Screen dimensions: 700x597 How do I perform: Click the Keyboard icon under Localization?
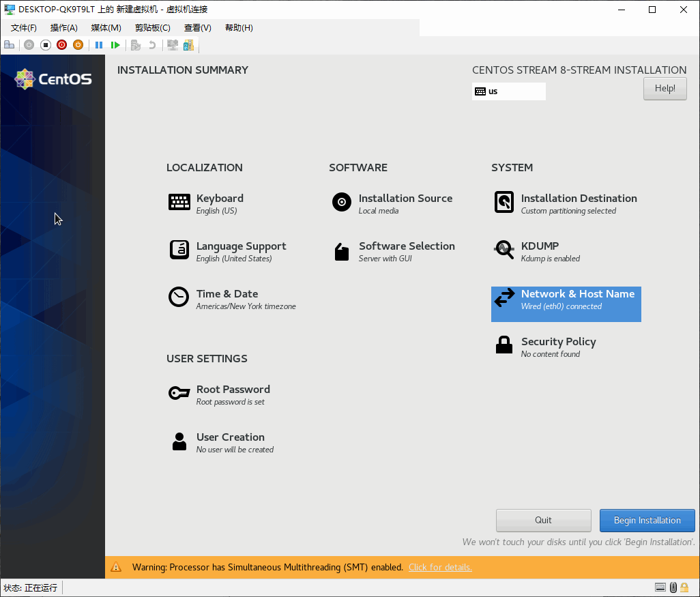pos(179,202)
